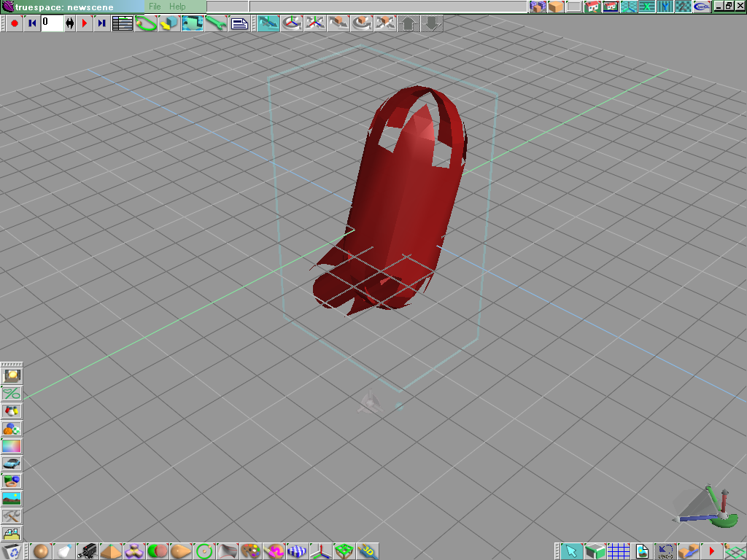Open the File menu
The image size is (747, 560).
tap(155, 7)
